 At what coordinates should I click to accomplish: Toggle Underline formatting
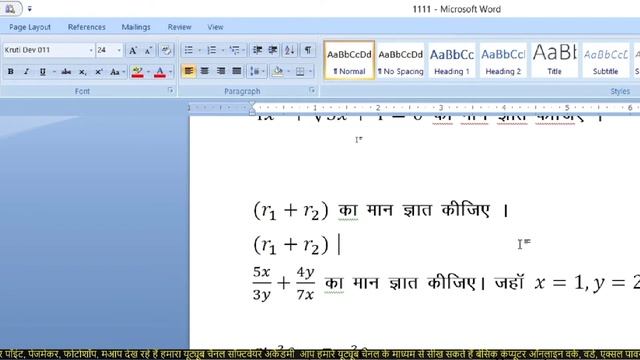tap(42, 72)
